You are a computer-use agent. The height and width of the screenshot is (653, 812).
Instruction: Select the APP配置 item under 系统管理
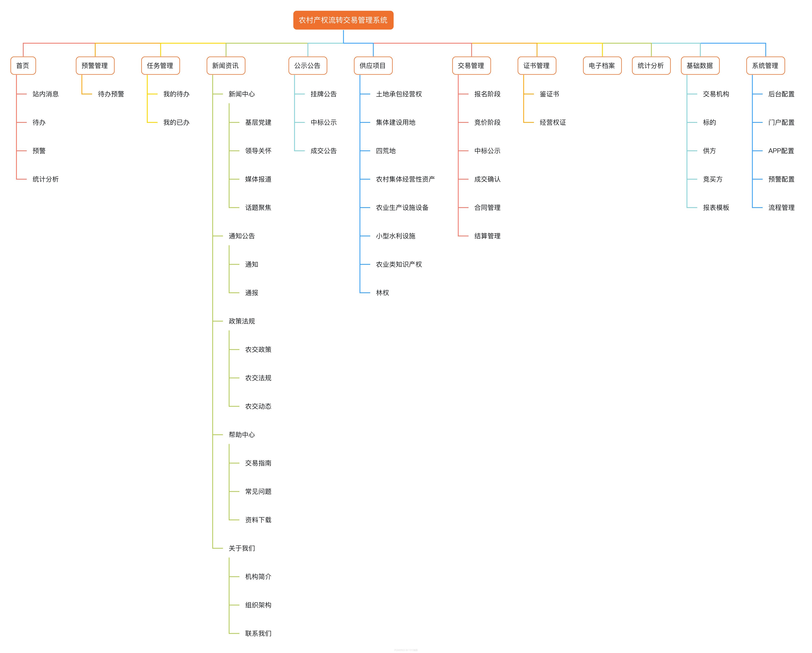pos(781,151)
